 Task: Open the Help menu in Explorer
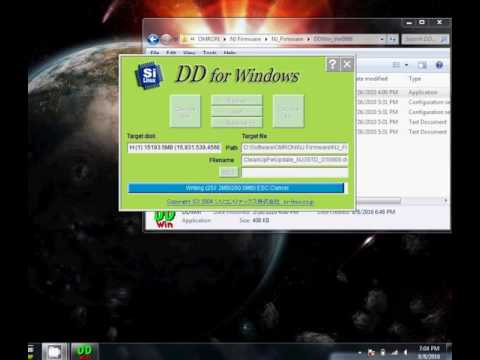point(230,53)
